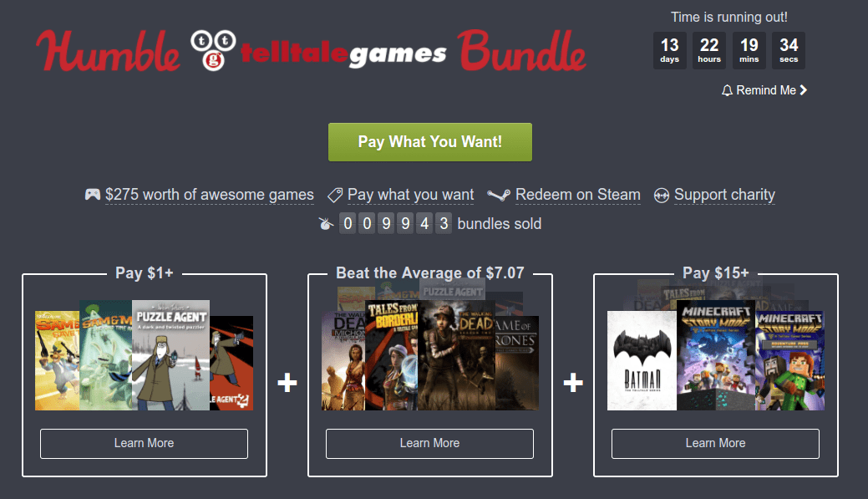Click the Pay What You Want! button

click(x=430, y=142)
